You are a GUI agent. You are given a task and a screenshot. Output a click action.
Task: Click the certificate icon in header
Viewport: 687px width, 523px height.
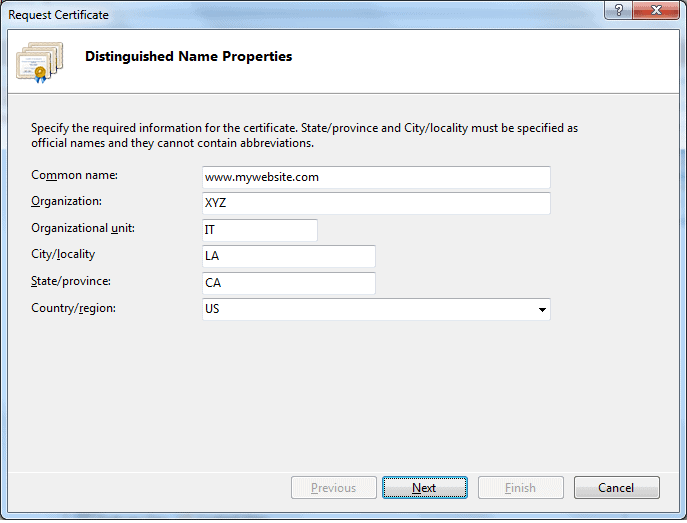tap(40, 60)
